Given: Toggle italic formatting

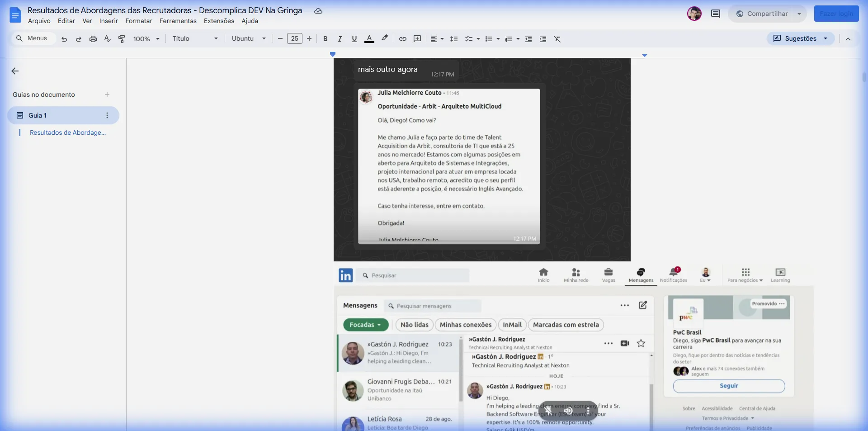Looking at the screenshot, I should 340,39.
